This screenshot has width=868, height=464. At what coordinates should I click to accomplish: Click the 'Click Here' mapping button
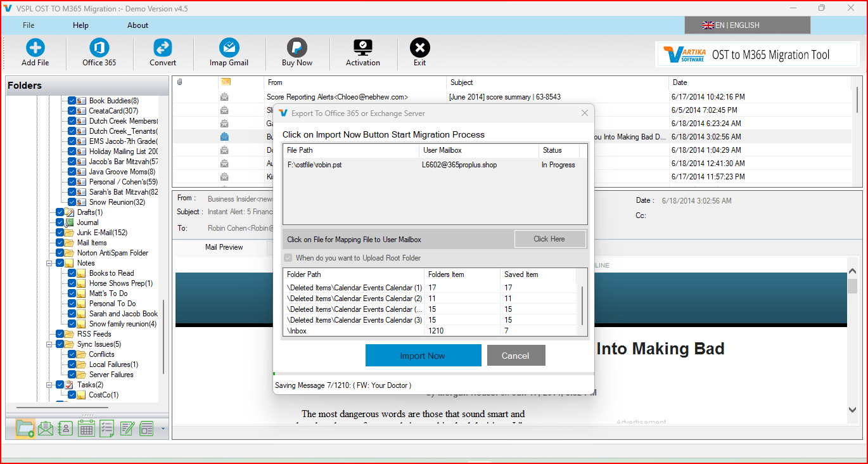click(x=549, y=239)
